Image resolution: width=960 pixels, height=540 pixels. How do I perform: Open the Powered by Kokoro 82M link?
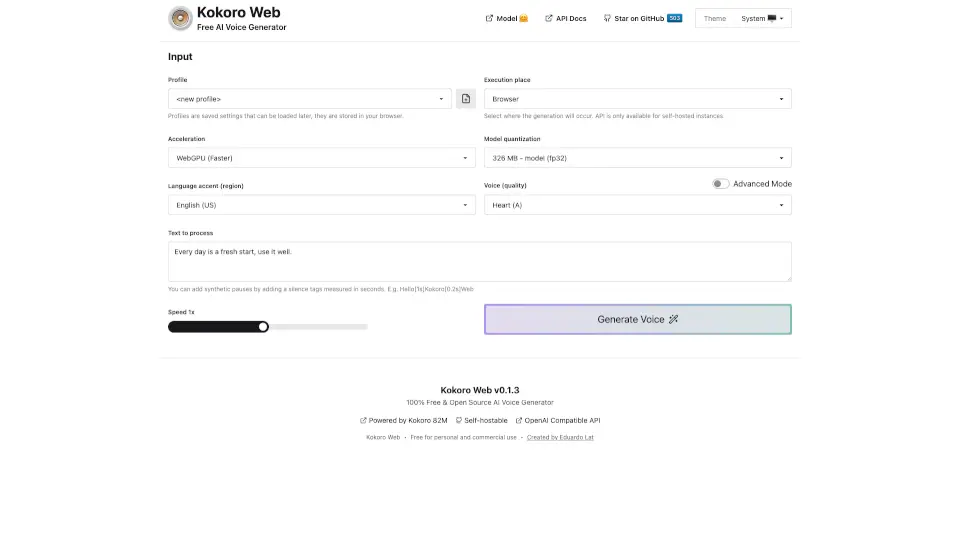click(403, 420)
